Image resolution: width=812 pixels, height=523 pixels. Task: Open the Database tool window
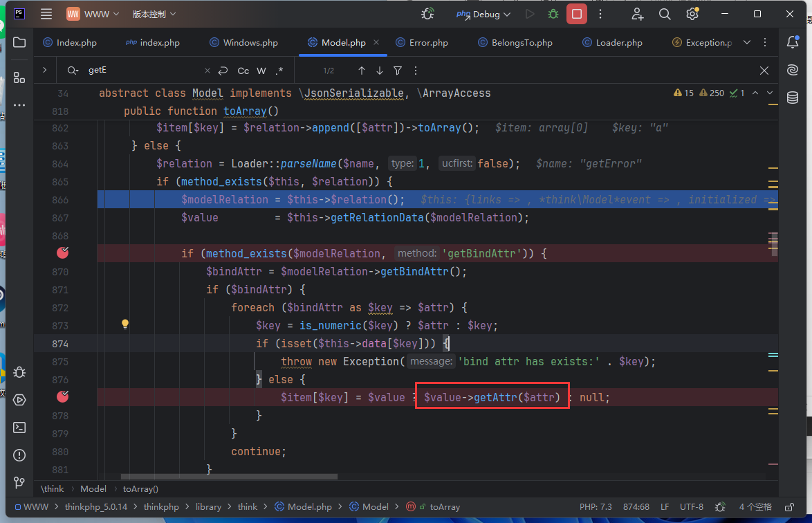[793, 97]
